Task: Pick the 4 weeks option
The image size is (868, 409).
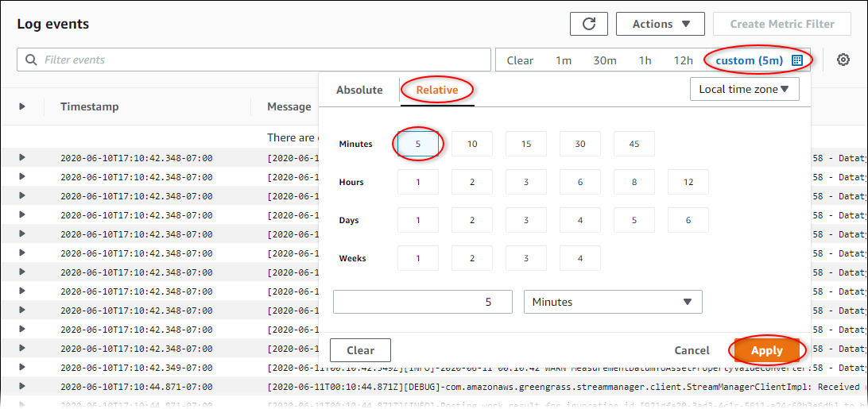Action: point(579,258)
